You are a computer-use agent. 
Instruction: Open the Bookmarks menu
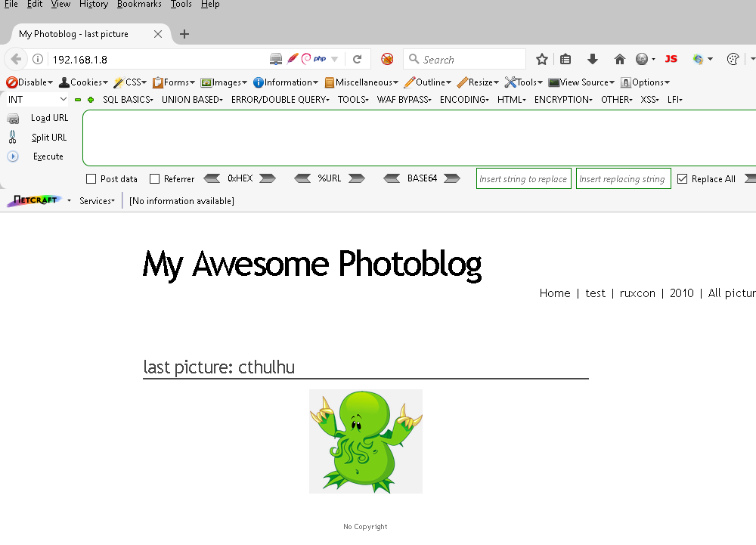[x=139, y=5]
